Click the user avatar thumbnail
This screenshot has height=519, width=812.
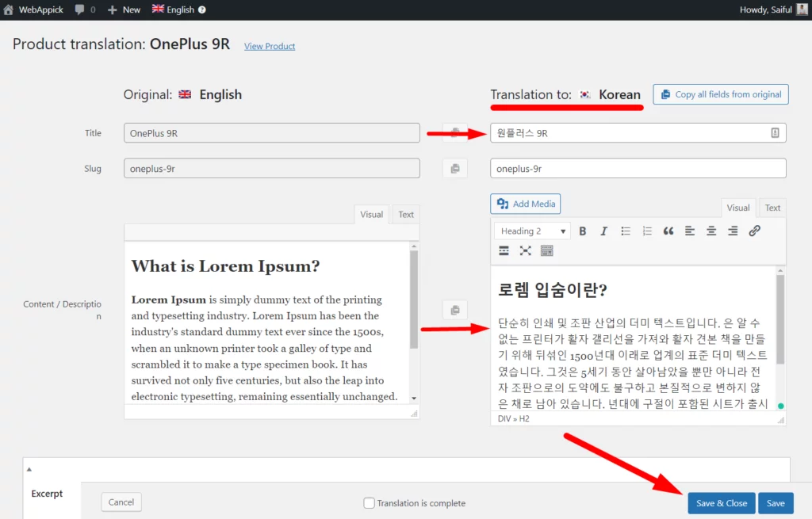click(802, 10)
